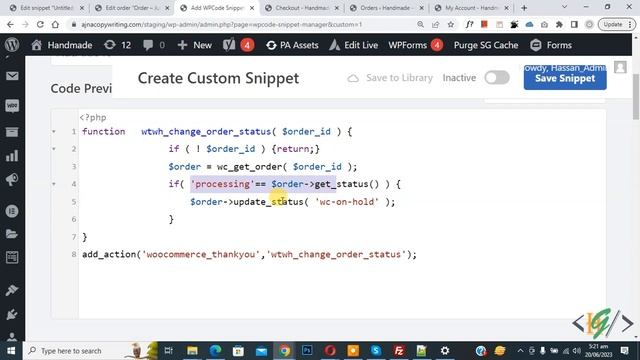Click the Chrome Update button

pos(616,24)
